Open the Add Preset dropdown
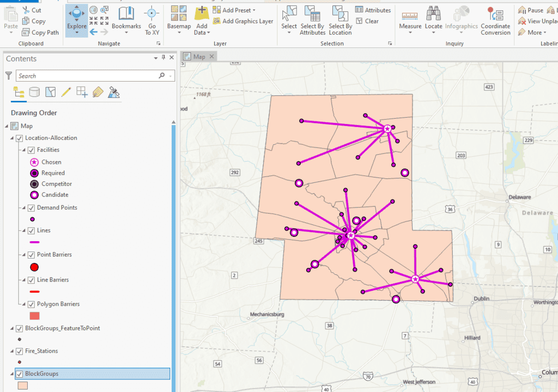Screen dimensions: 558x392 [254, 10]
